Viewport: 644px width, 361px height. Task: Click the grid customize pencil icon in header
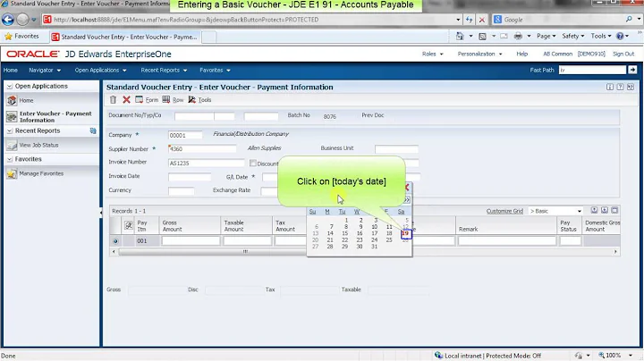pyautogui.click(x=129, y=225)
